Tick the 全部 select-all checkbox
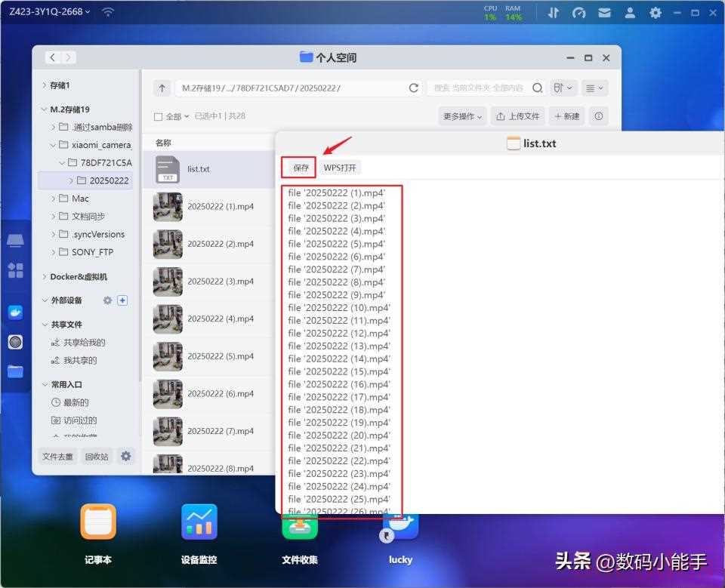Viewport: 725px width, 588px height. 158,117
